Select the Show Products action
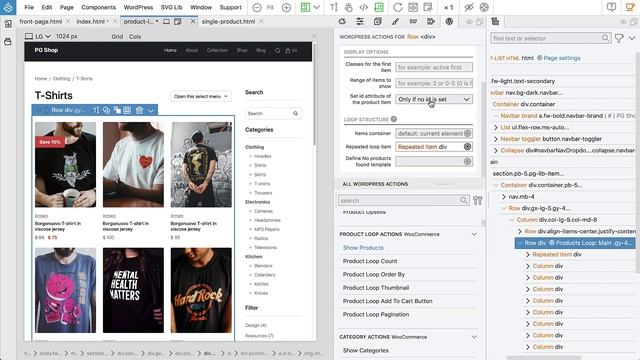This screenshot has height=360, width=640. 363,248
